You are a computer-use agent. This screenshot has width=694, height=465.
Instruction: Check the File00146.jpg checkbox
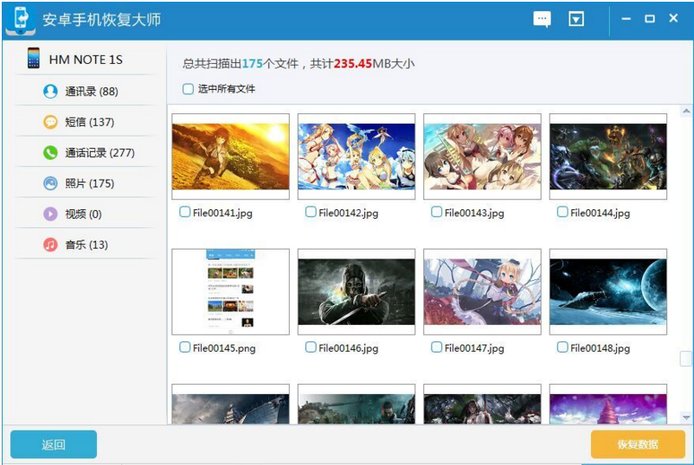pos(311,347)
